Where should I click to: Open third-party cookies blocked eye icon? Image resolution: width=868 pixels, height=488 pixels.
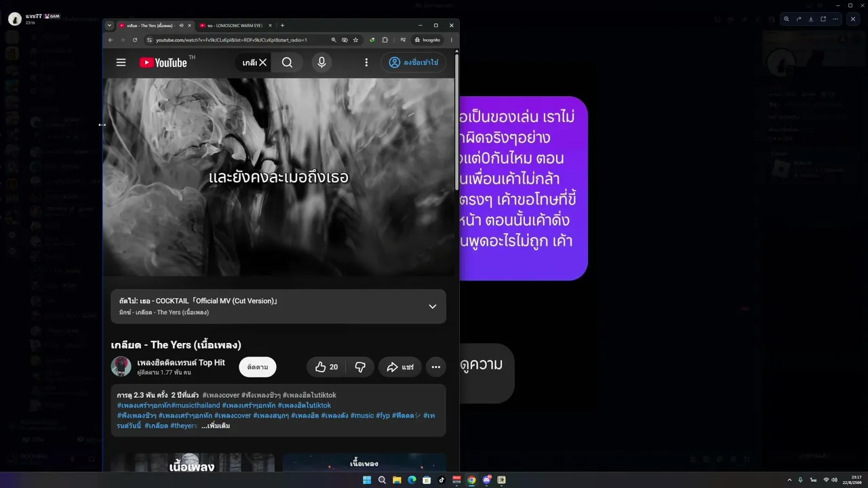tap(344, 40)
